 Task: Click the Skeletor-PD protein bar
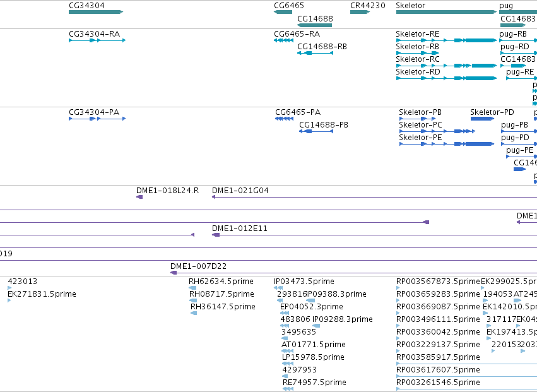point(482,119)
